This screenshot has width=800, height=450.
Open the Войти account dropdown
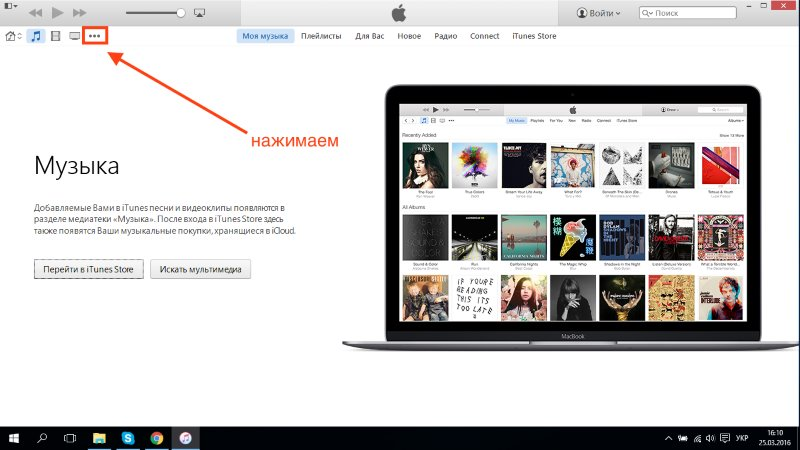pos(598,13)
